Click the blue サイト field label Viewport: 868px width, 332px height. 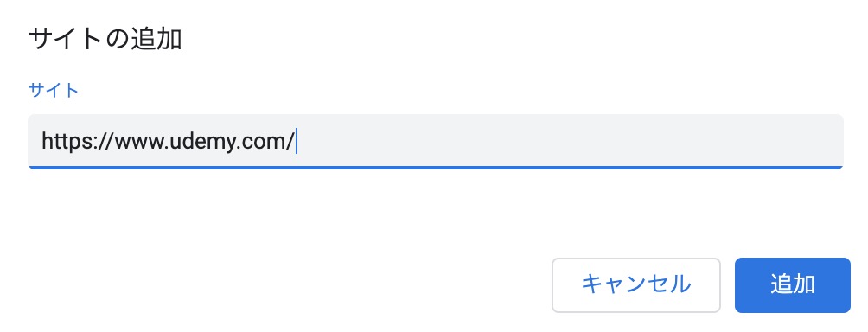pos(53,90)
